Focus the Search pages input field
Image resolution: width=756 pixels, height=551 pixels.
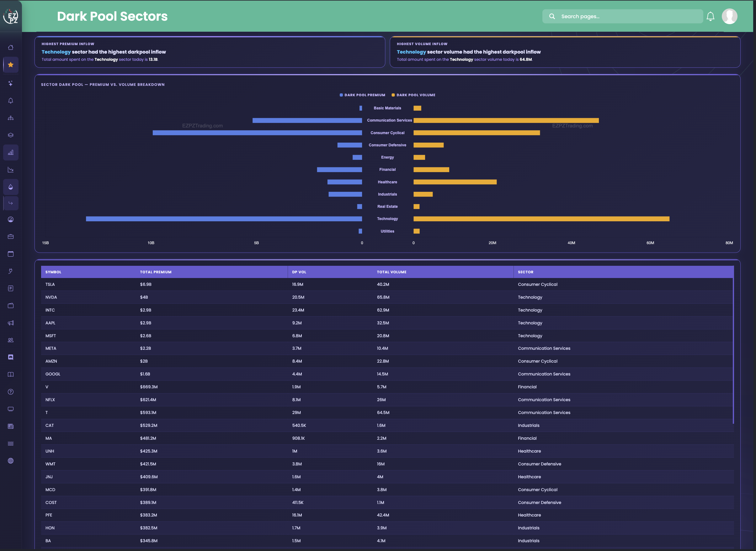pyautogui.click(x=623, y=16)
